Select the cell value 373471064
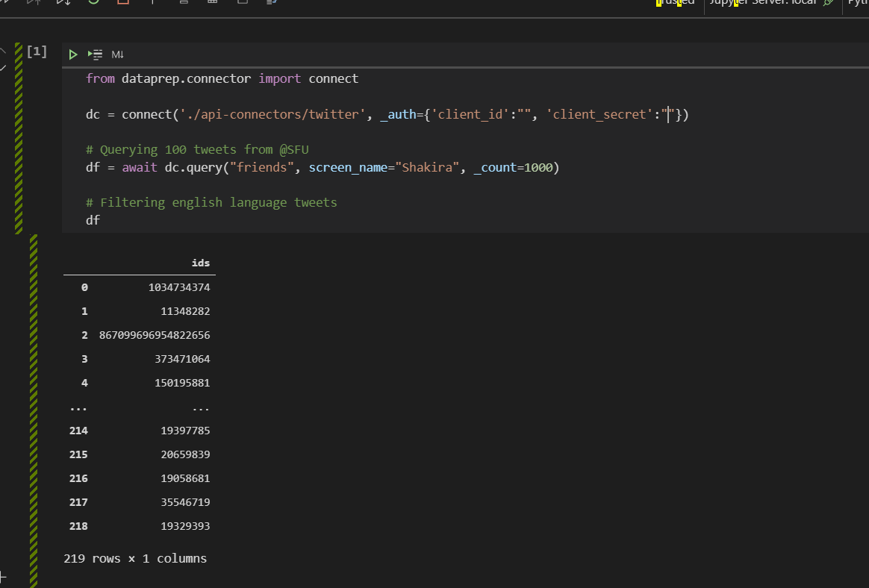Screen dimensions: 869x588 point(182,359)
